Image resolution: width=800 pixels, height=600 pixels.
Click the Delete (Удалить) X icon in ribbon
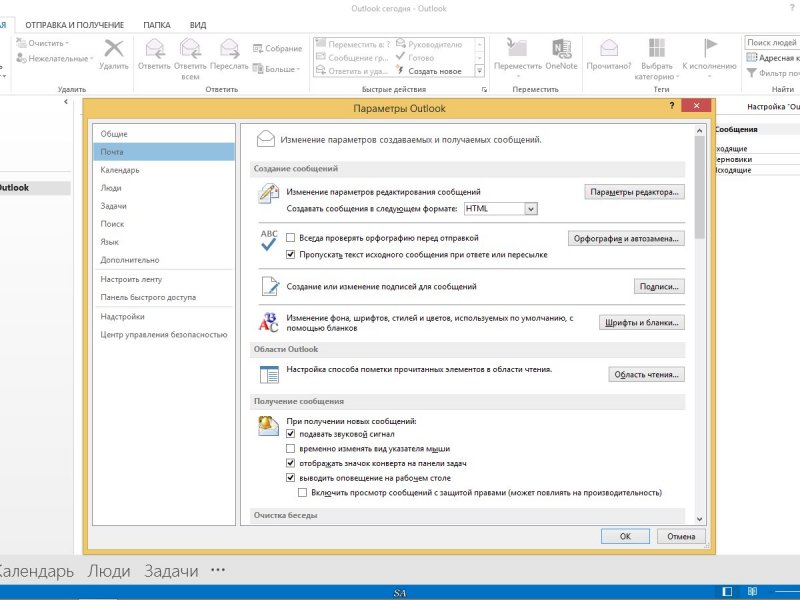click(114, 49)
